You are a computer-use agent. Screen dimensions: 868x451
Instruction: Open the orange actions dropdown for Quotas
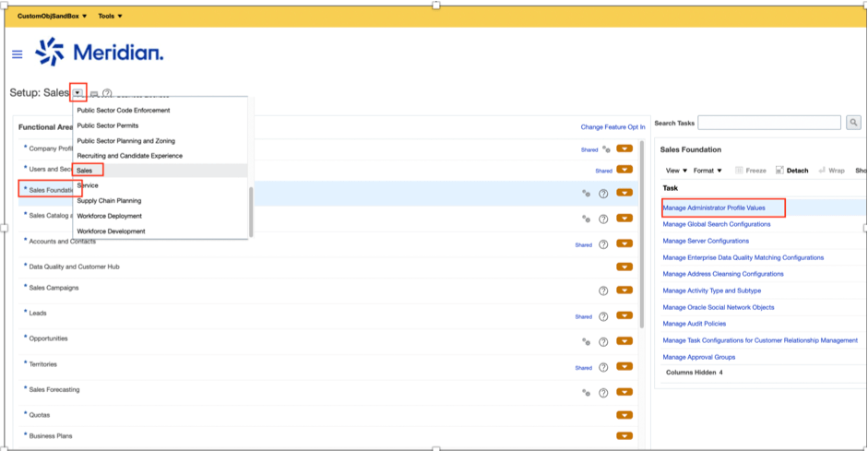624,415
